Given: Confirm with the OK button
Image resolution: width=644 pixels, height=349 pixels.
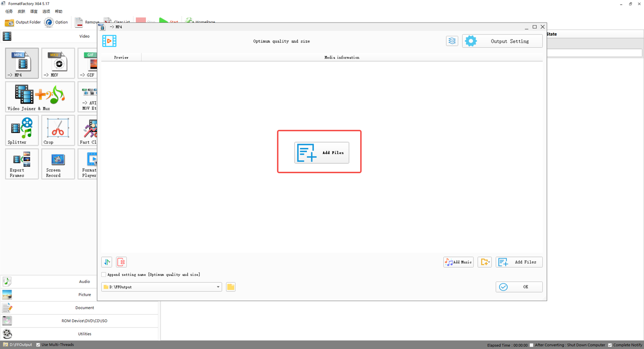Looking at the screenshot, I should click(519, 287).
